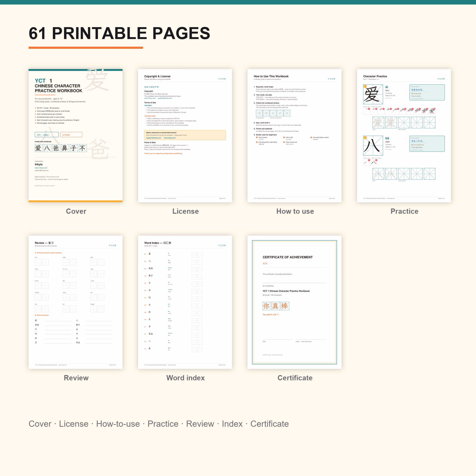Click the yellow classroom license notice box
The image size is (476, 476).
coord(185,135)
